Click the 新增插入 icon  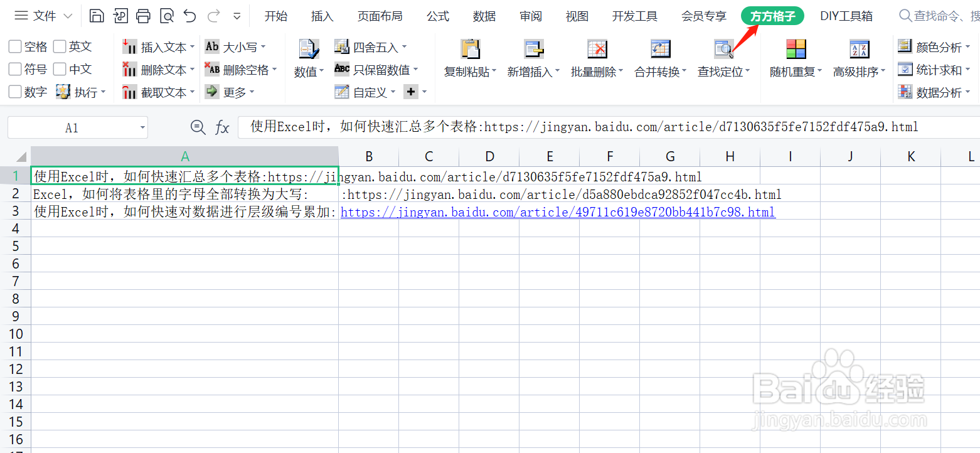click(x=533, y=49)
